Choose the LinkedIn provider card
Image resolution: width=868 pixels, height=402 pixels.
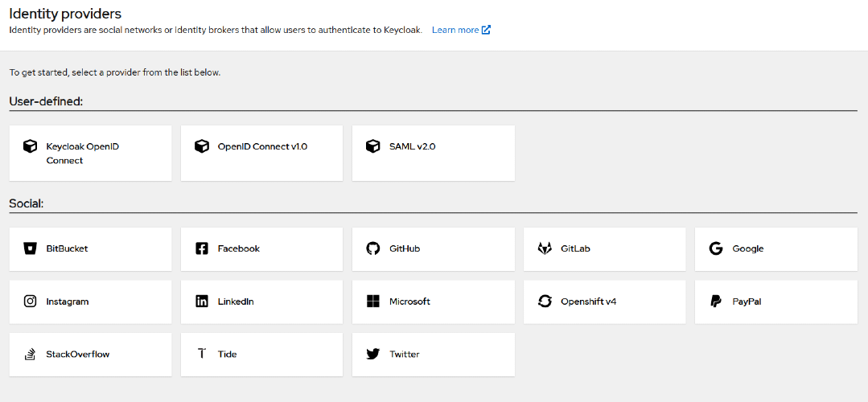click(x=261, y=301)
